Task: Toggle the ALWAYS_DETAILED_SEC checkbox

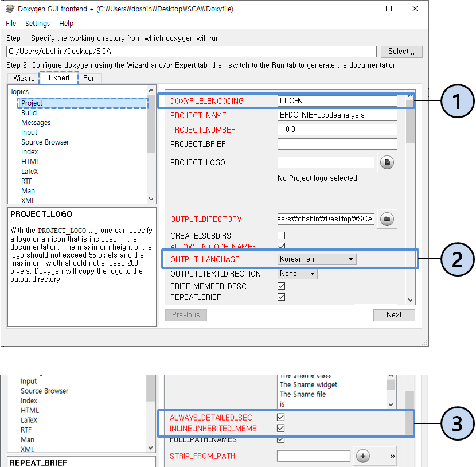Action: pyautogui.click(x=281, y=417)
